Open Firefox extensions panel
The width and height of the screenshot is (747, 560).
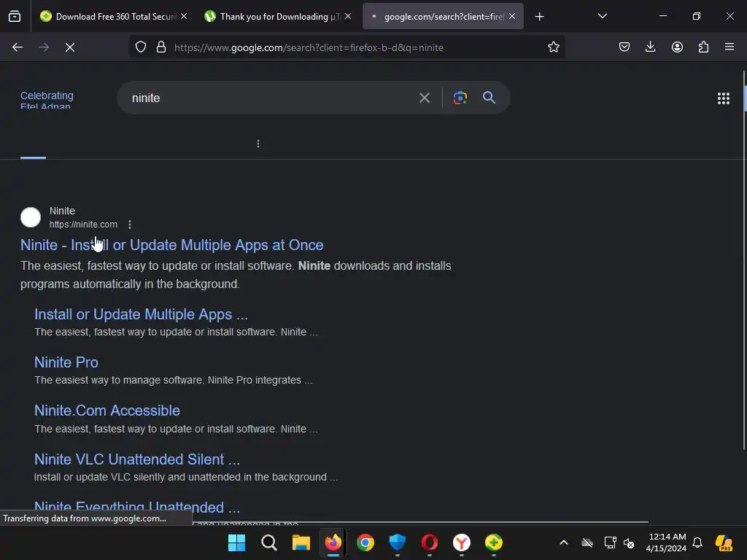(704, 47)
